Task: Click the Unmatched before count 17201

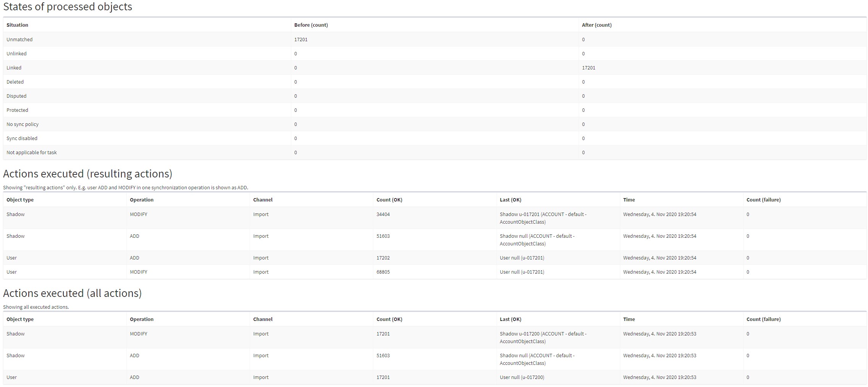Action: (x=301, y=40)
